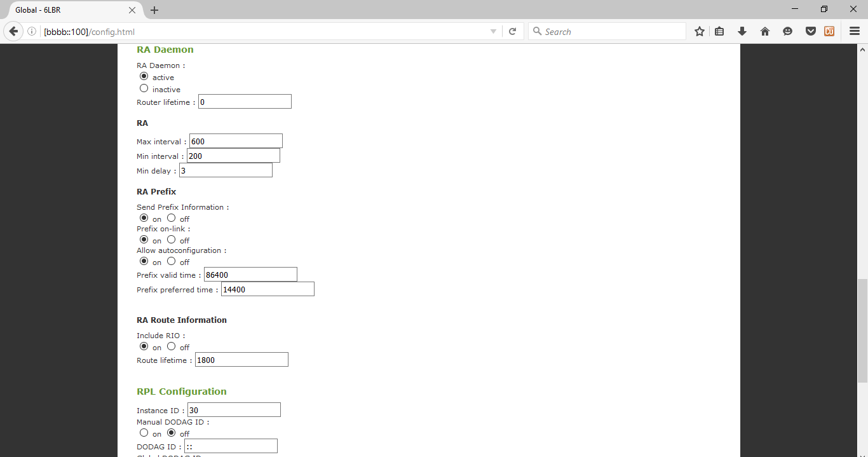
Task: Save page to Pocket
Action: coord(811,31)
